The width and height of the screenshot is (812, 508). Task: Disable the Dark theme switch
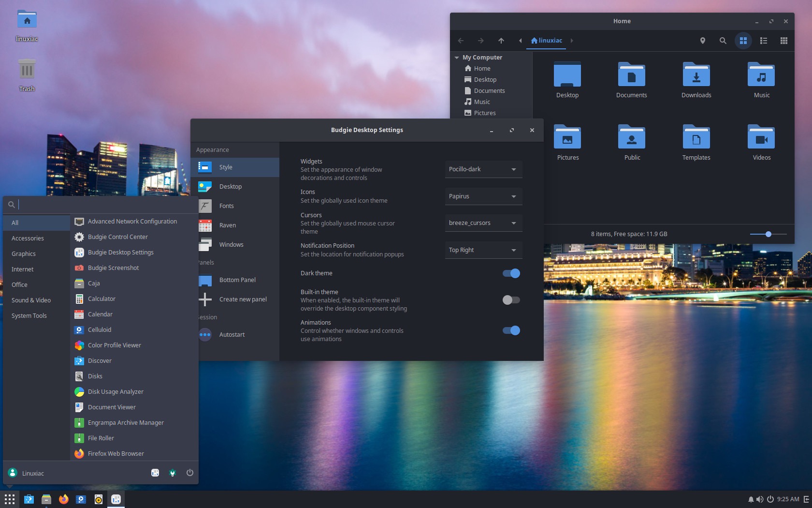point(511,273)
